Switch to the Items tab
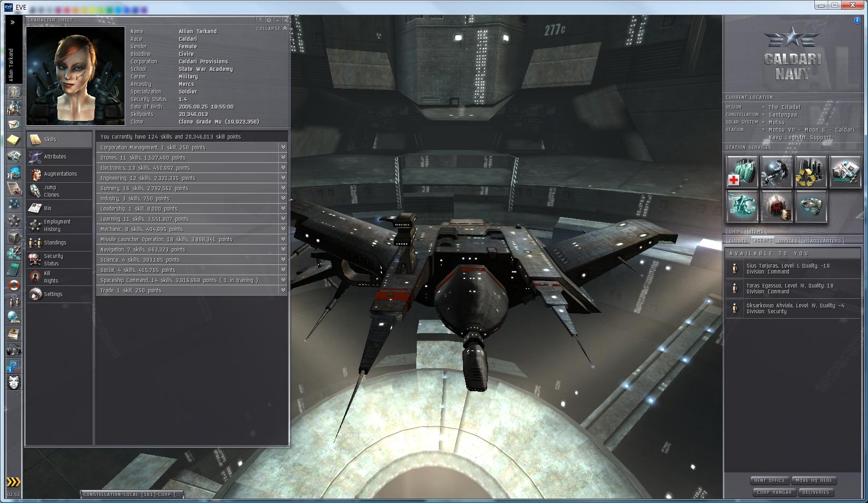The height and width of the screenshot is (503, 868). [x=756, y=232]
